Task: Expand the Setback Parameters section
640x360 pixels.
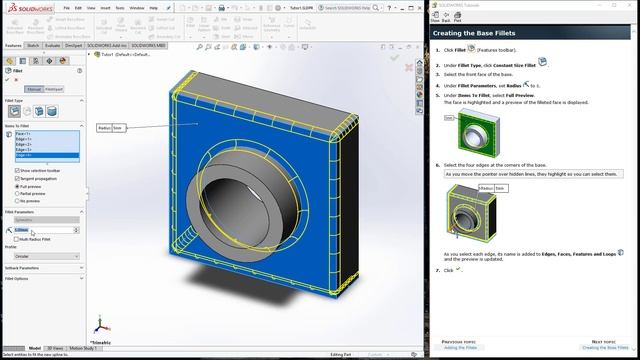Action: click(x=81, y=268)
